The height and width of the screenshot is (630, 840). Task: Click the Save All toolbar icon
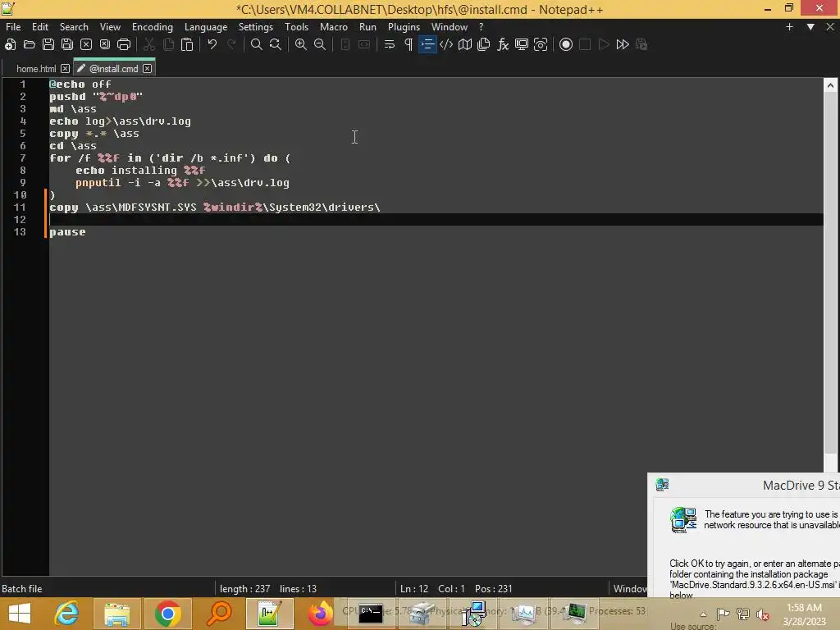pos(67,44)
